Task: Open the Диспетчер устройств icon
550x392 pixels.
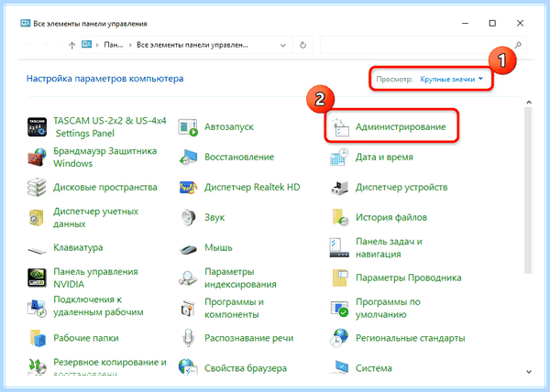Action: 339,187
